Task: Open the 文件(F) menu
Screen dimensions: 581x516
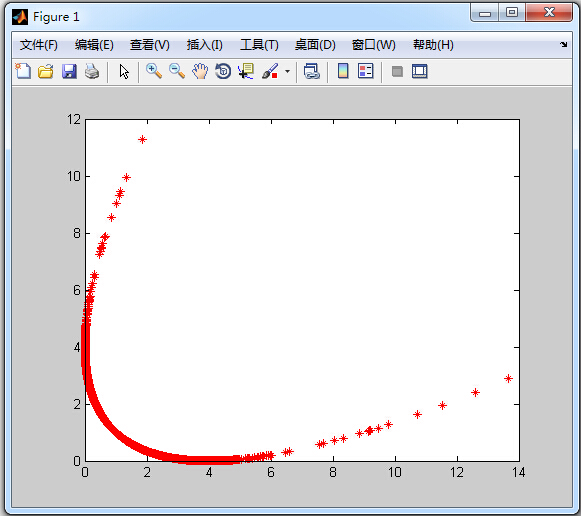Action: (39, 45)
